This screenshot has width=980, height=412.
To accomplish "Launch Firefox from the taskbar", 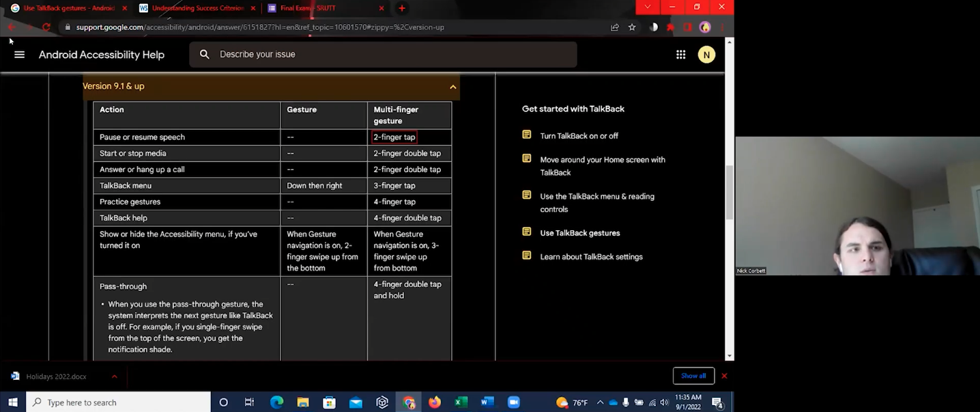I will click(435, 402).
